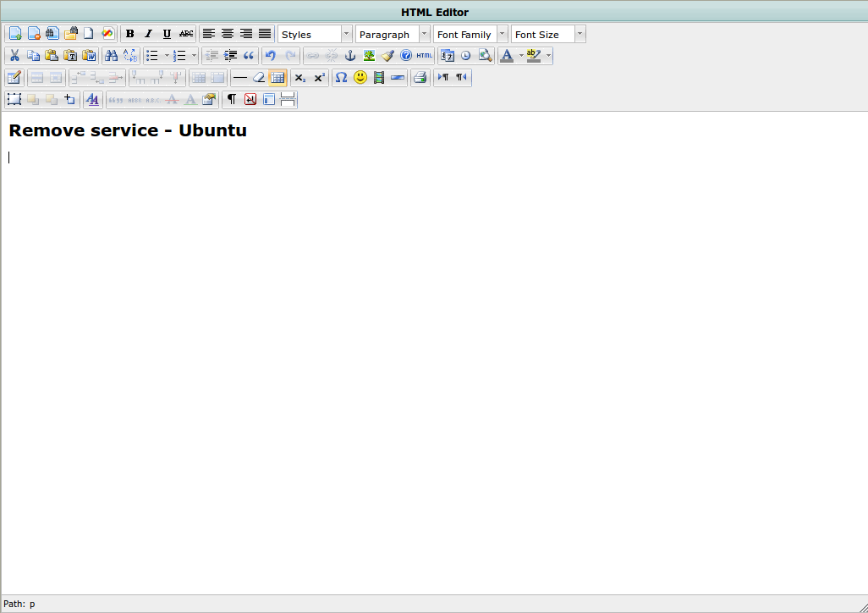Align text left

209,34
